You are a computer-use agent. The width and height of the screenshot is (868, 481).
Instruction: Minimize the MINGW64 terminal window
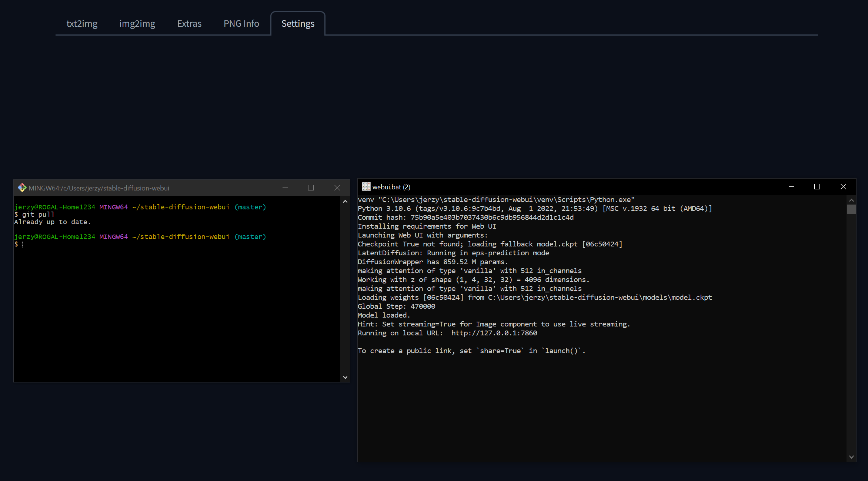(285, 188)
